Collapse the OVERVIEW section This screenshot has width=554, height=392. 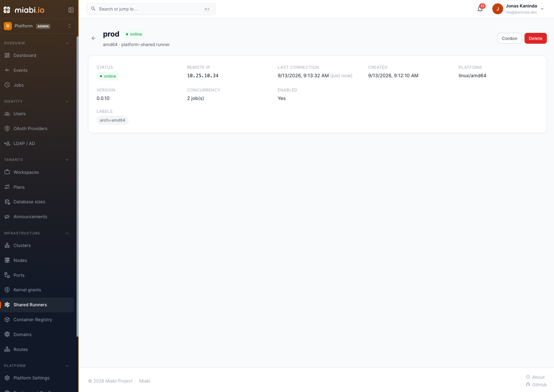(x=67, y=43)
